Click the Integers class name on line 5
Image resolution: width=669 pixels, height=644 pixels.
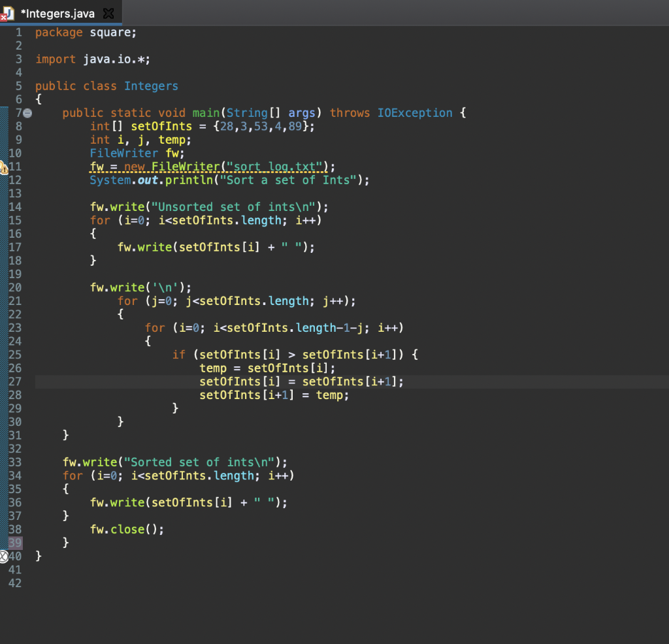click(151, 86)
